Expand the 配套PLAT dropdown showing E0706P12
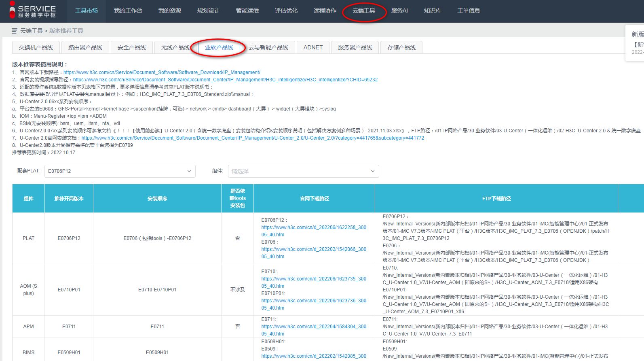The height and width of the screenshot is (361, 644). (120, 171)
